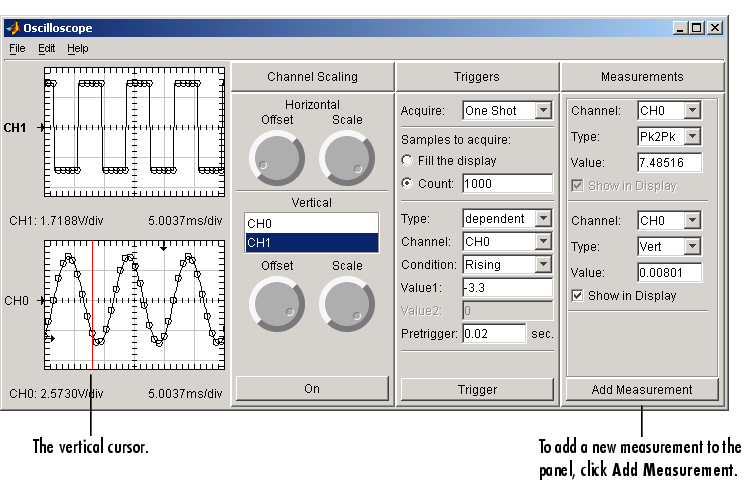Click the Value1 field showing -3.3
The width and height of the screenshot is (751, 497).
508,288
